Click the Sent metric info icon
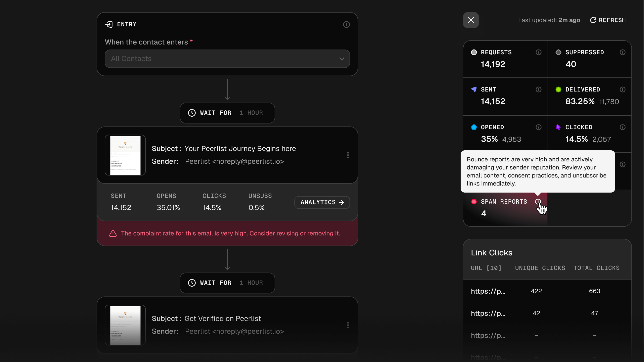Viewport: 644px width, 362px height. point(538,89)
